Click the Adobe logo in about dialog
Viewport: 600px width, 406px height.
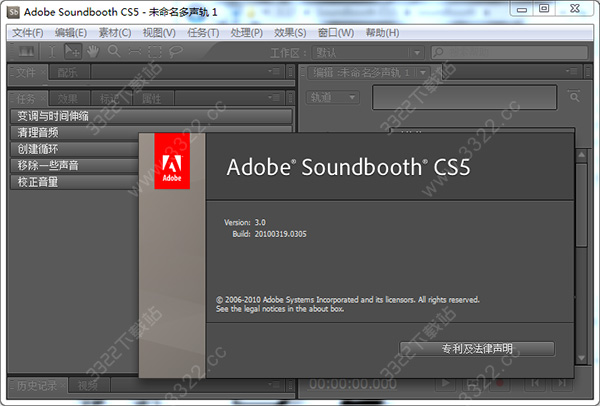(x=172, y=161)
